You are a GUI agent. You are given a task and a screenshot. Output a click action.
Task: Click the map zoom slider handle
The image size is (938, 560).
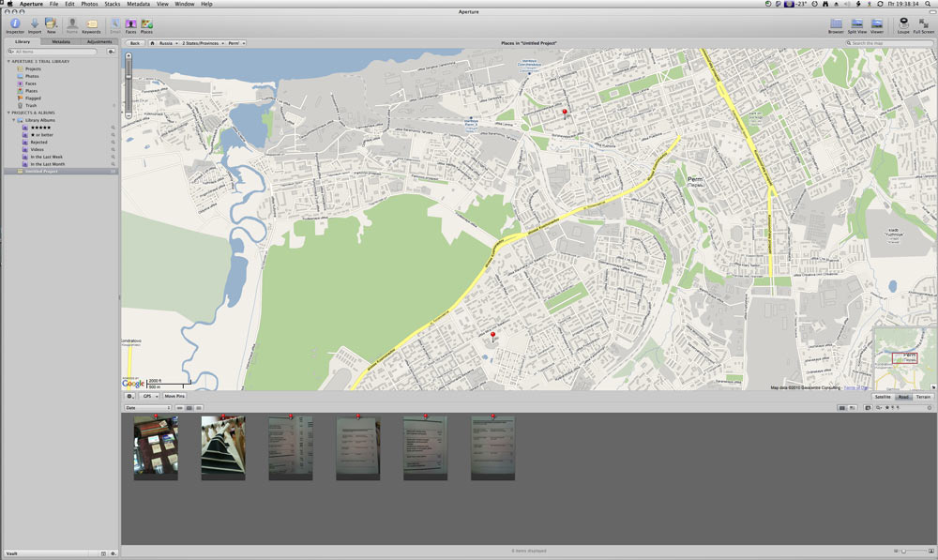pyautogui.click(x=128, y=77)
